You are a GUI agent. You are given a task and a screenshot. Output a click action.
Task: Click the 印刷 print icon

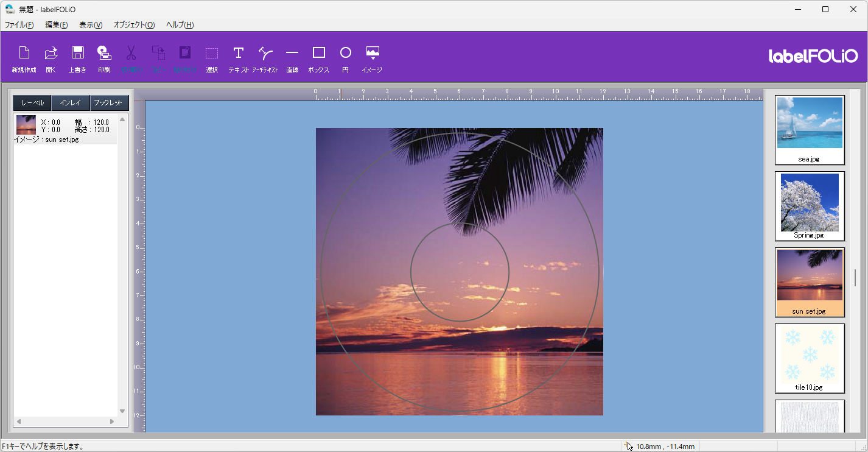pos(104,59)
